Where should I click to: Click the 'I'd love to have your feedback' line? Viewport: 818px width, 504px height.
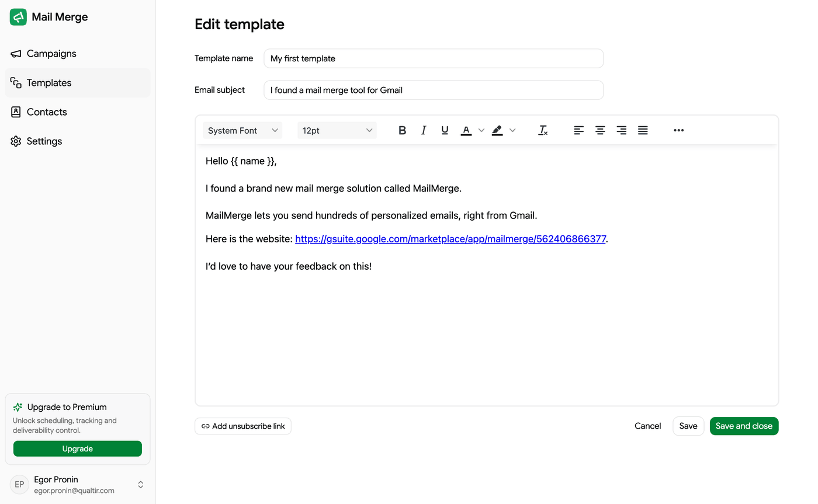pyautogui.click(x=289, y=266)
